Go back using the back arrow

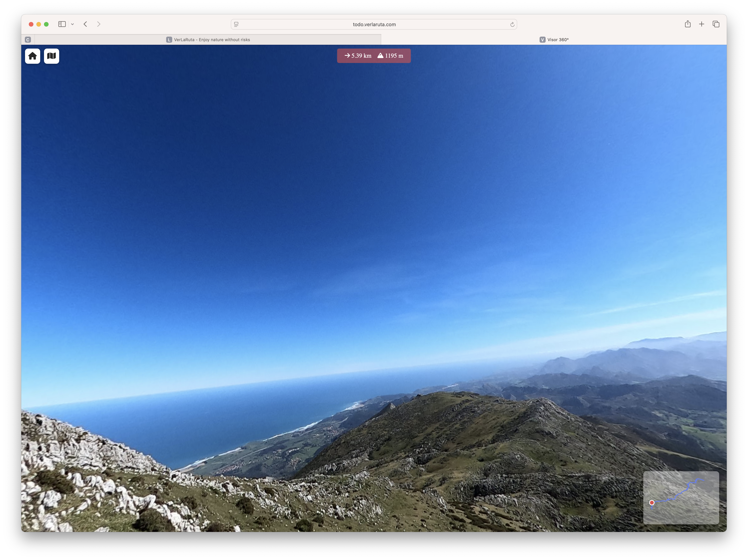click(x=85, y=24)
